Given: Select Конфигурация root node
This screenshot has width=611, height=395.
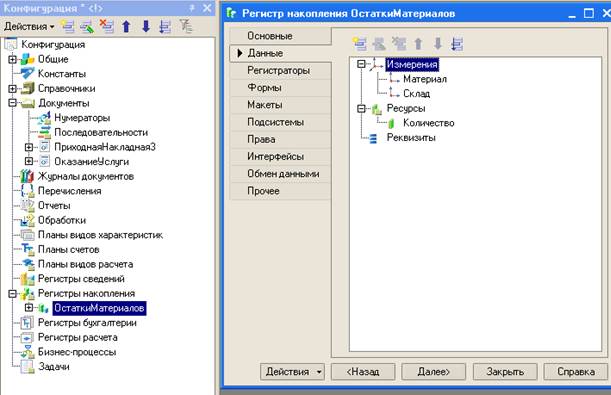Looking at the screenshot, I should click(53, 44).
